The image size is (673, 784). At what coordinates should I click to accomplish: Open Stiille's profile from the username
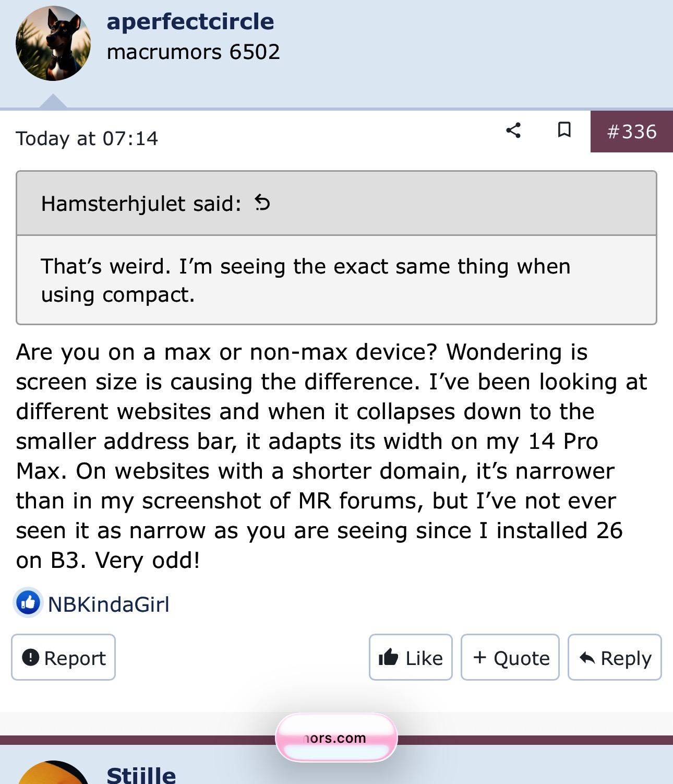(x=141, y=775)
